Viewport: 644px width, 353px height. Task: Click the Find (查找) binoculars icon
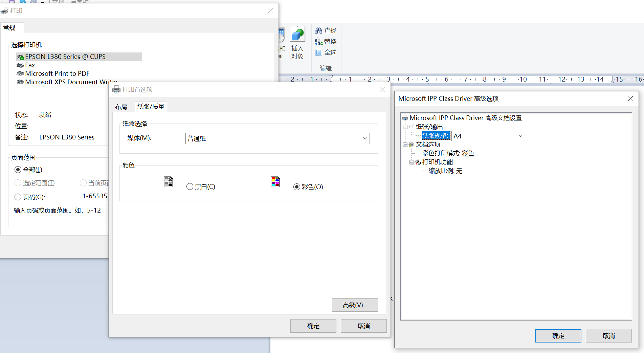[318, 30]
